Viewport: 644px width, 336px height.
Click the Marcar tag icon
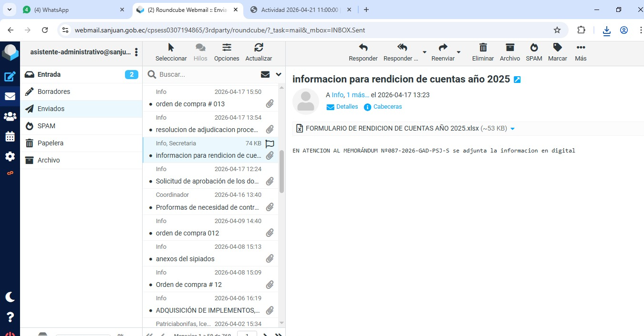pos(557,51)
